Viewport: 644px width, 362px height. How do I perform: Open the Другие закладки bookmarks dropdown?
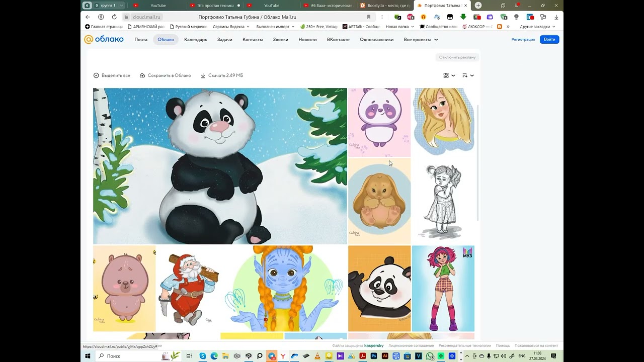click(x=537, y=27)
